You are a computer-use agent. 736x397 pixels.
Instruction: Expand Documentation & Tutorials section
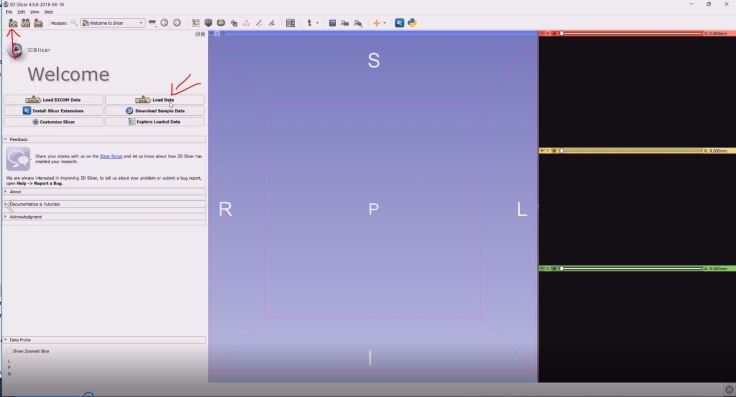click(x=104, y=204)
